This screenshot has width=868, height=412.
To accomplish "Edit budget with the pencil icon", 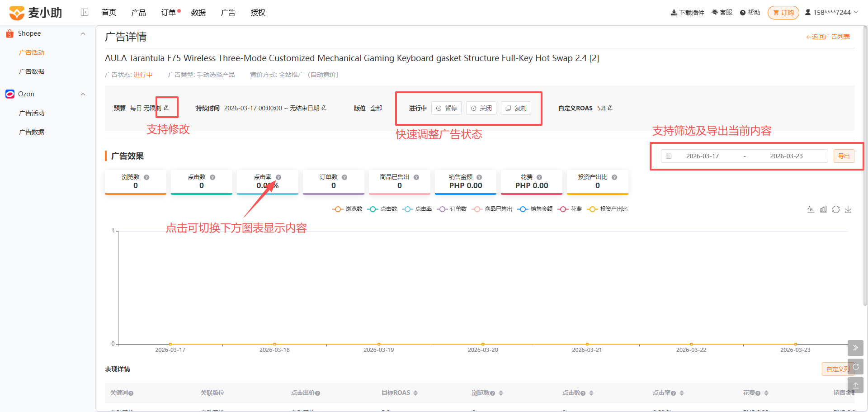I will pyautogui.click(x=166, y=108).
